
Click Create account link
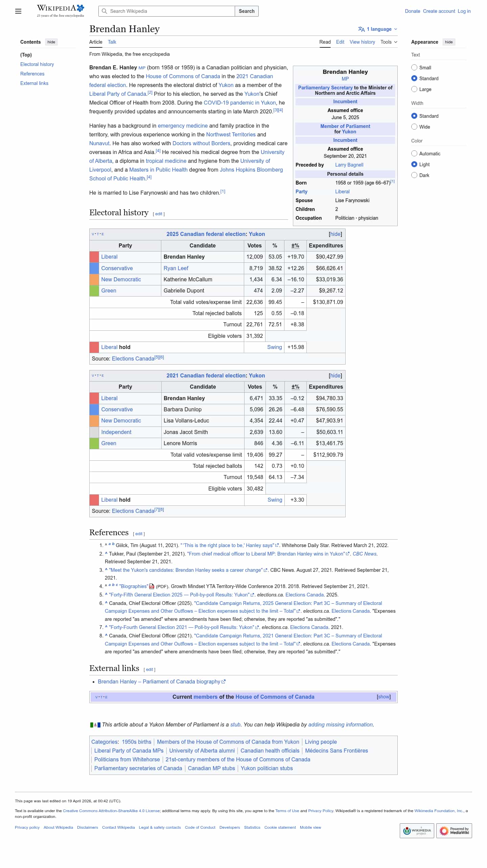click(x=439, y=11)
